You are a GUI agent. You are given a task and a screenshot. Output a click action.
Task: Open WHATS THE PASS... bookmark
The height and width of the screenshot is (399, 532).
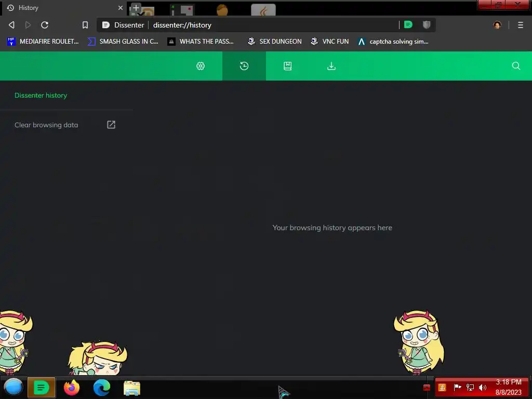[x=201, y=42]
